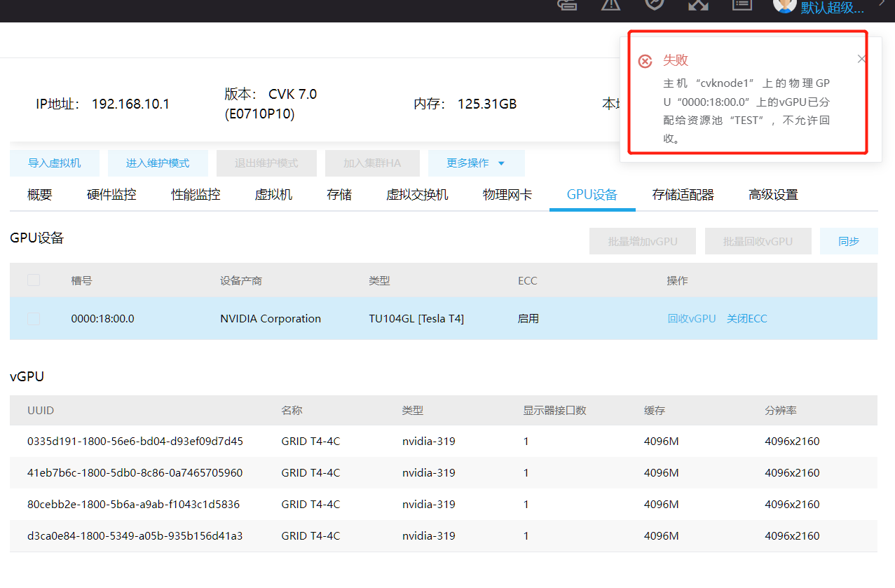
Task: Click the server link icon in top bar
Action: click(x=566, y=4)
